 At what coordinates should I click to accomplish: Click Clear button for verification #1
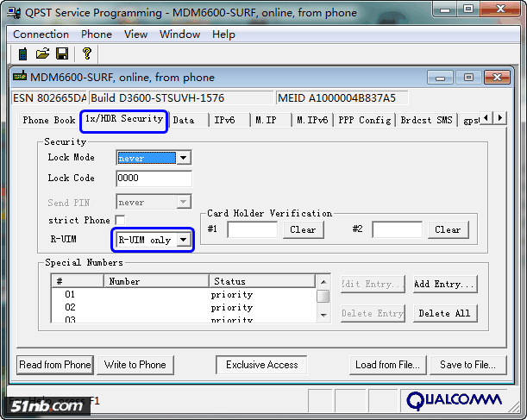coord(303,229)
